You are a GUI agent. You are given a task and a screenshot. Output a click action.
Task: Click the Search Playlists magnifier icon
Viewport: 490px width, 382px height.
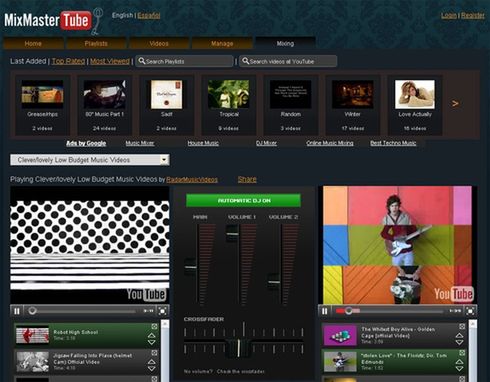(x=142, y=61)
